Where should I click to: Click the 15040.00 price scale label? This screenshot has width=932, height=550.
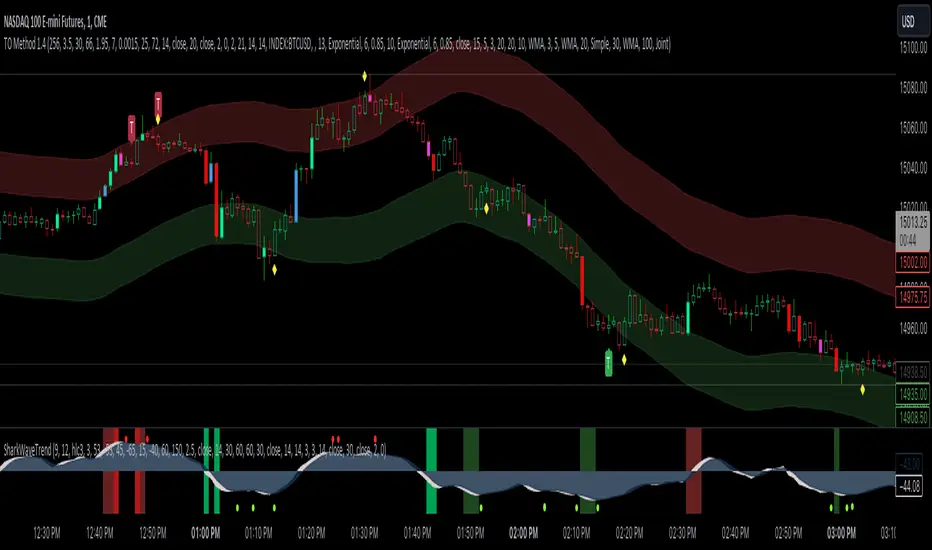click(914, 168)
